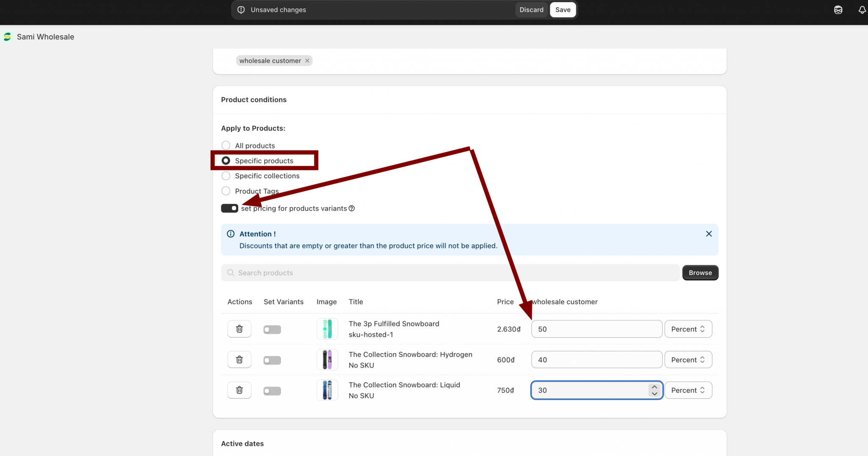
Task: Expand Percent dropdown for Hydrogen snowboard
Action: pos(688,359)
